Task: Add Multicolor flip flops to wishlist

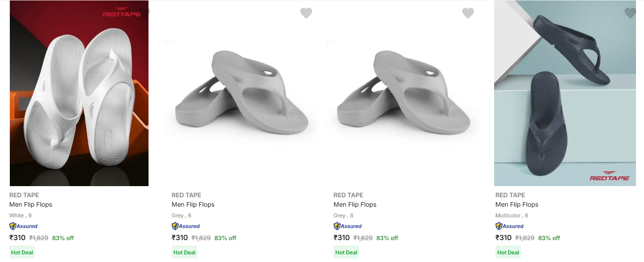Action: [x=630, y=13]
